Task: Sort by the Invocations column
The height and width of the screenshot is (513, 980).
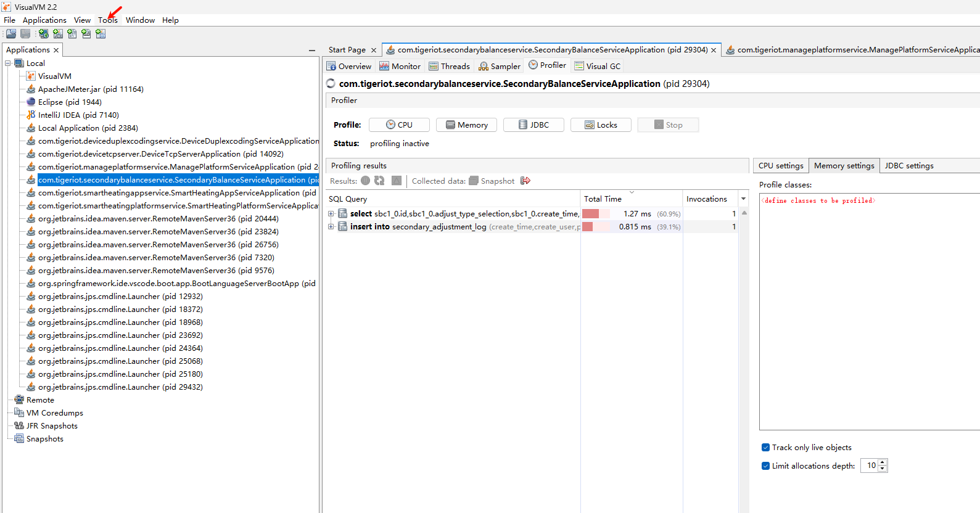Action: 710,199
